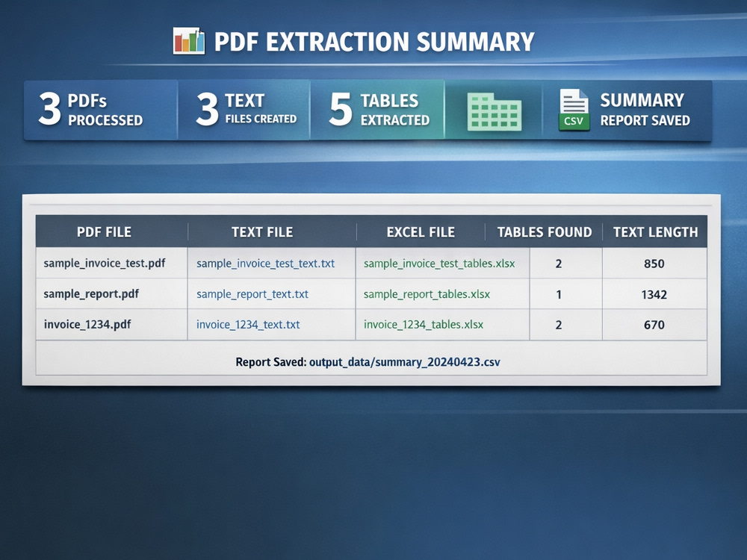
Task: Click tables found count for sample_report.pdf
Action: click(559, 294)
